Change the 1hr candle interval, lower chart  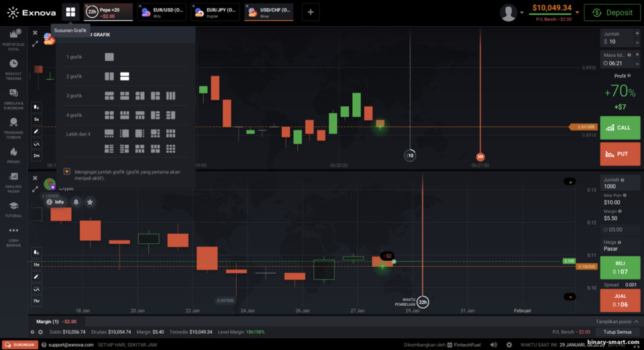pyautogui.click(x=36, y=265)
